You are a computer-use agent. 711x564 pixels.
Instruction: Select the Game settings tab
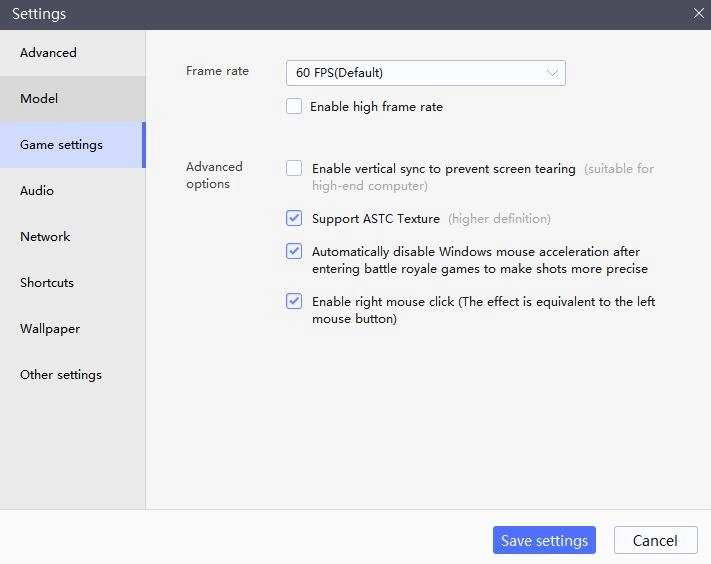(x=61, y=145)
